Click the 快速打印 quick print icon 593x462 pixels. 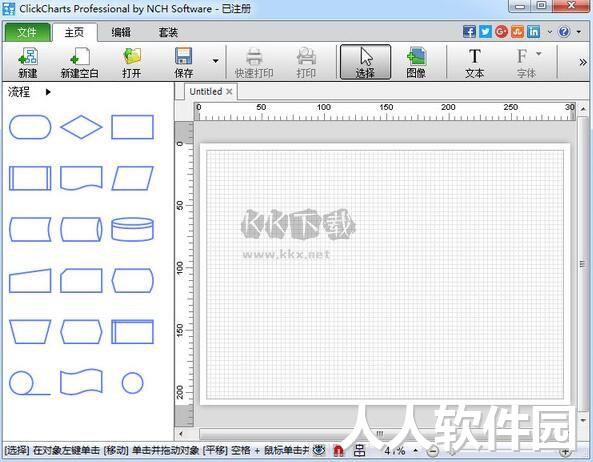pos(254,62)
